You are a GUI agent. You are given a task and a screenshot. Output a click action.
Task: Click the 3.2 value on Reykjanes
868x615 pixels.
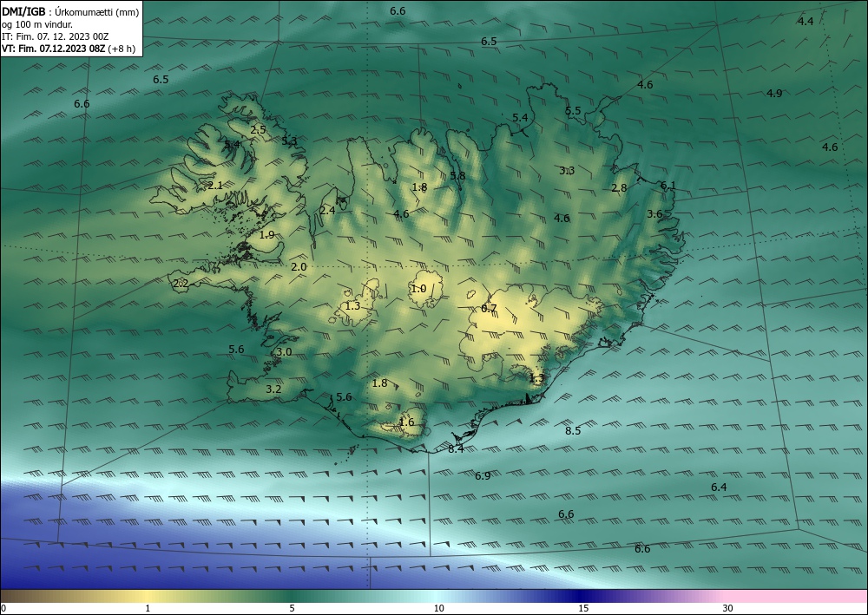273,389
